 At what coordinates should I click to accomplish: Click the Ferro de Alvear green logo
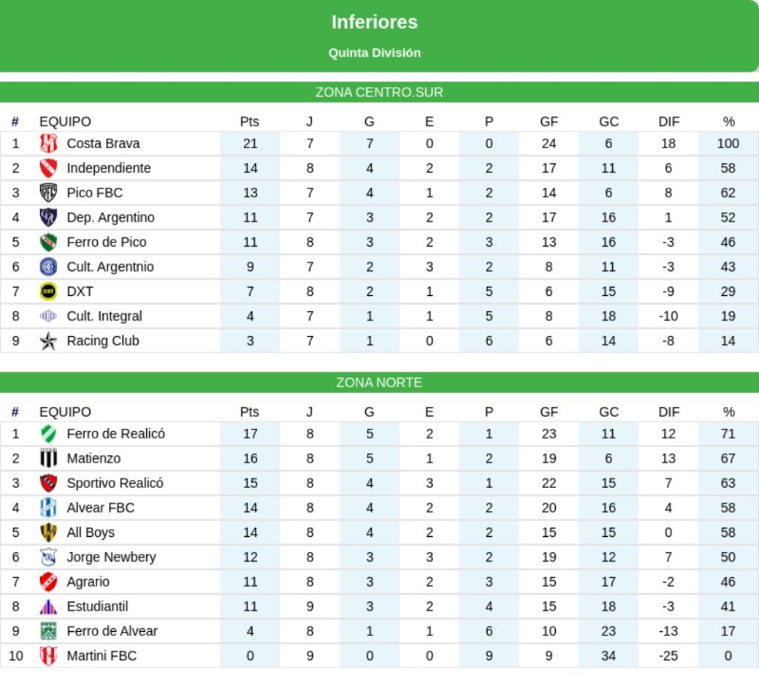(48, 631)
